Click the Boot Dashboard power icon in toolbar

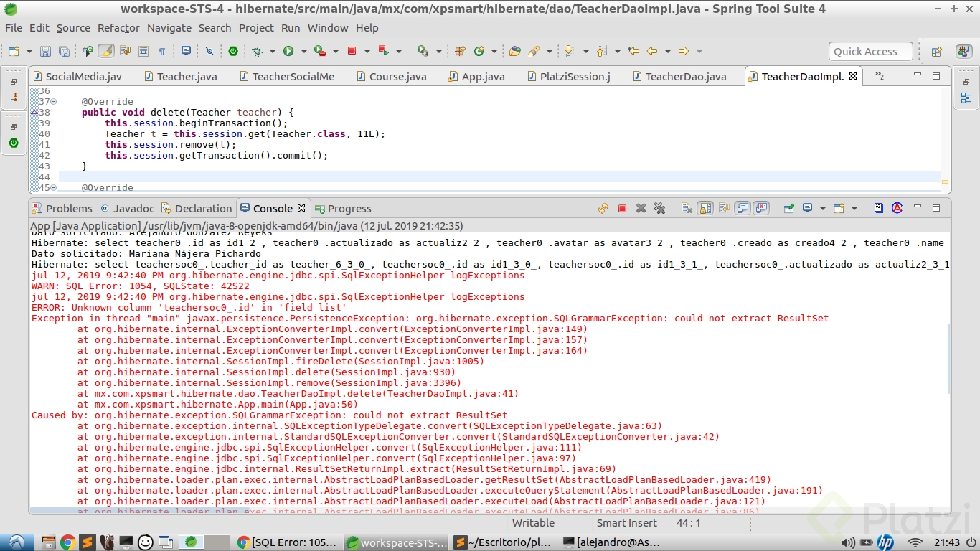coord(233,51)
